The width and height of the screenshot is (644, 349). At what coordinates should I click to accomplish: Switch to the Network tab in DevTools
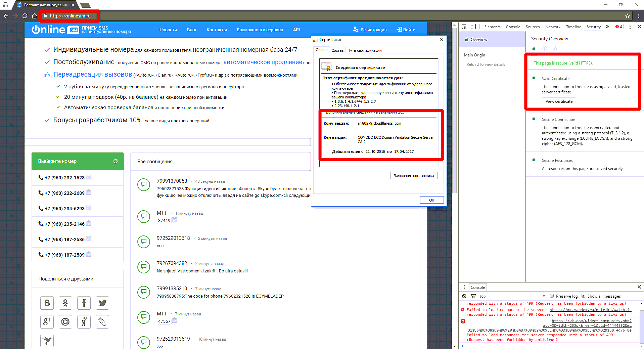(553, 27)
